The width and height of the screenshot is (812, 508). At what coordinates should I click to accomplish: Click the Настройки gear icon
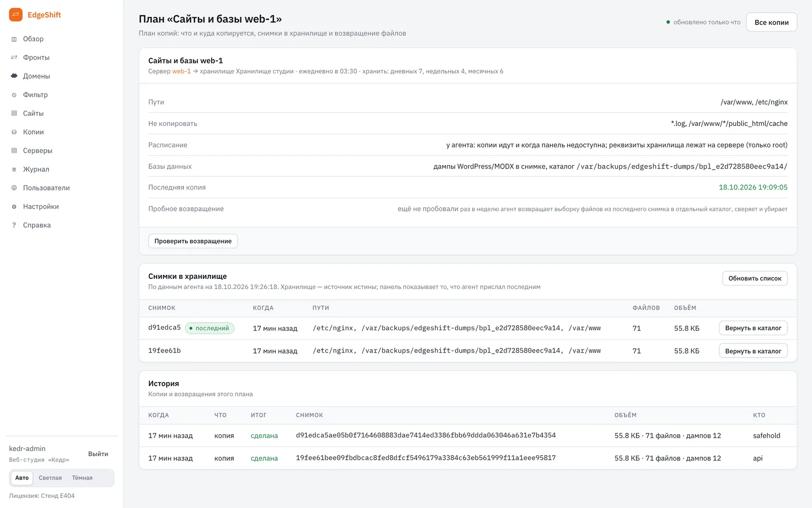(x=14, y=207)
